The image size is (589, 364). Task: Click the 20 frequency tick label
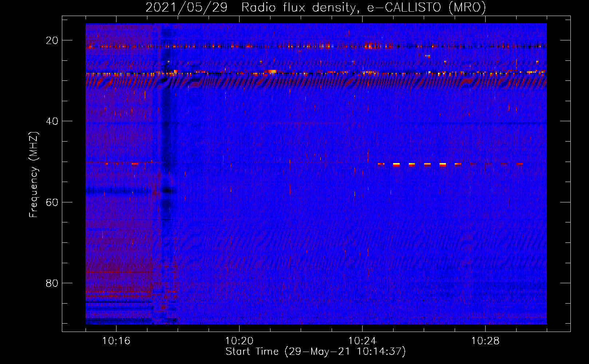52,40
